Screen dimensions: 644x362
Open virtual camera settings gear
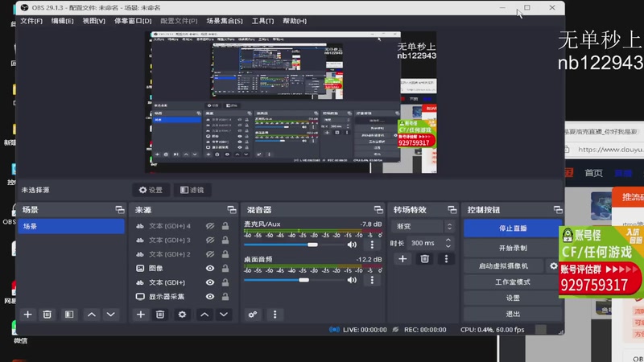[x=554, y=266]
